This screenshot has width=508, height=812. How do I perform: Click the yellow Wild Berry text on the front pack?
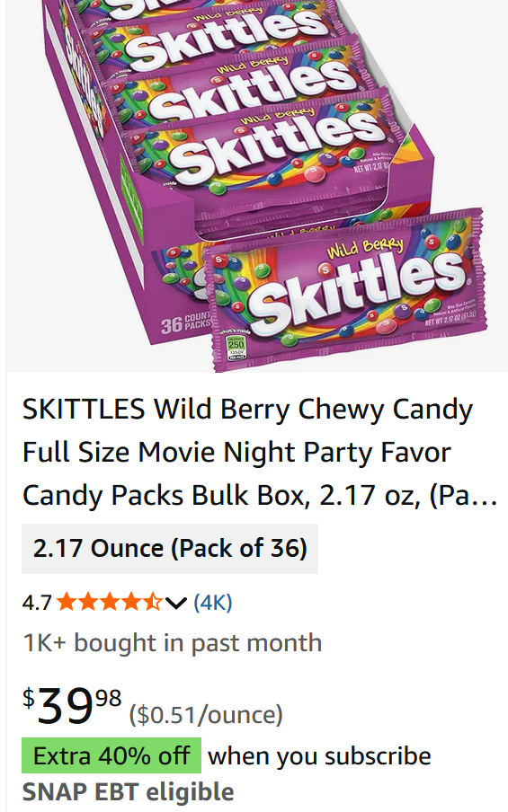(x=365, y=246)
